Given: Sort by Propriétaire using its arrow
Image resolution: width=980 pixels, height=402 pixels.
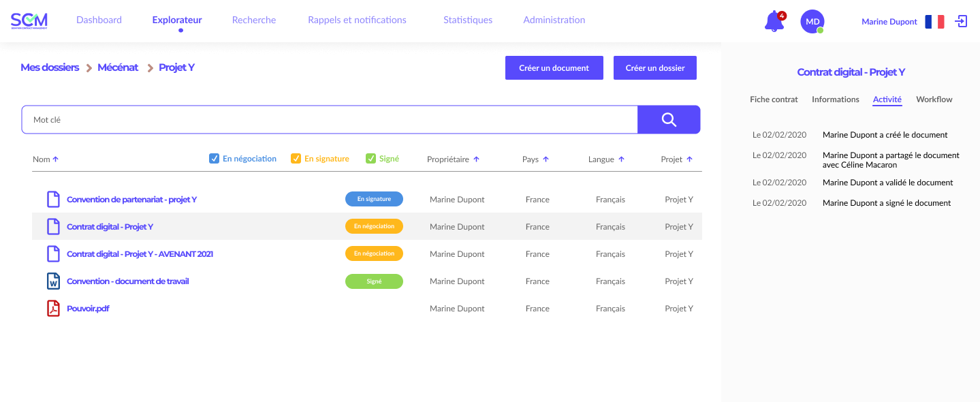Looking at the screenshot, I should (475, 158).
